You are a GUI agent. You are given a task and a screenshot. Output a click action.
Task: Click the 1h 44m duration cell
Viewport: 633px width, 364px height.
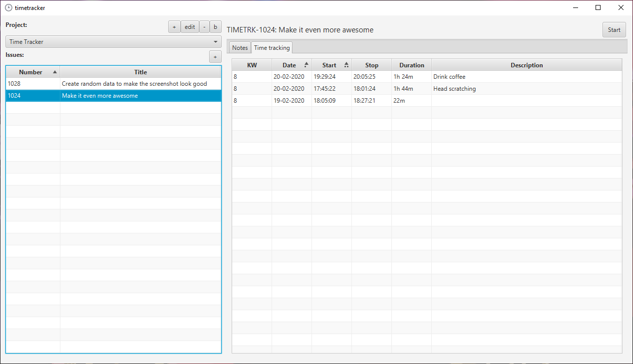click(x=412, y=89)
